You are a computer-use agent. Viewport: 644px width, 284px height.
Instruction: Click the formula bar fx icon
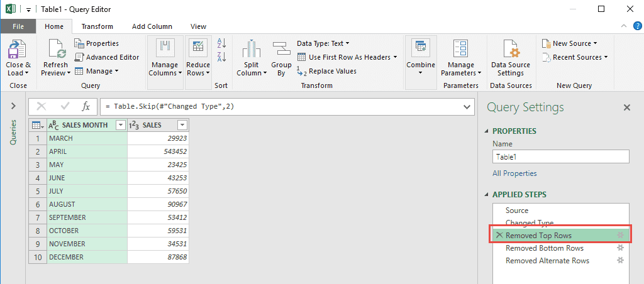point(86,107)
